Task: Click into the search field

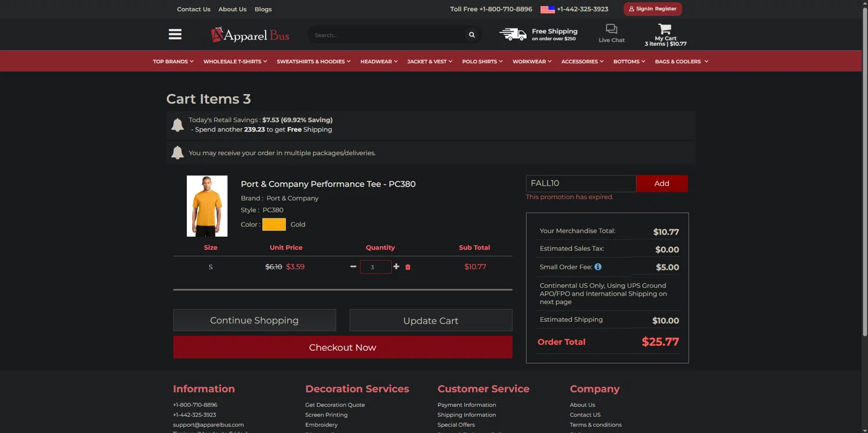Action: click(388, 35)
